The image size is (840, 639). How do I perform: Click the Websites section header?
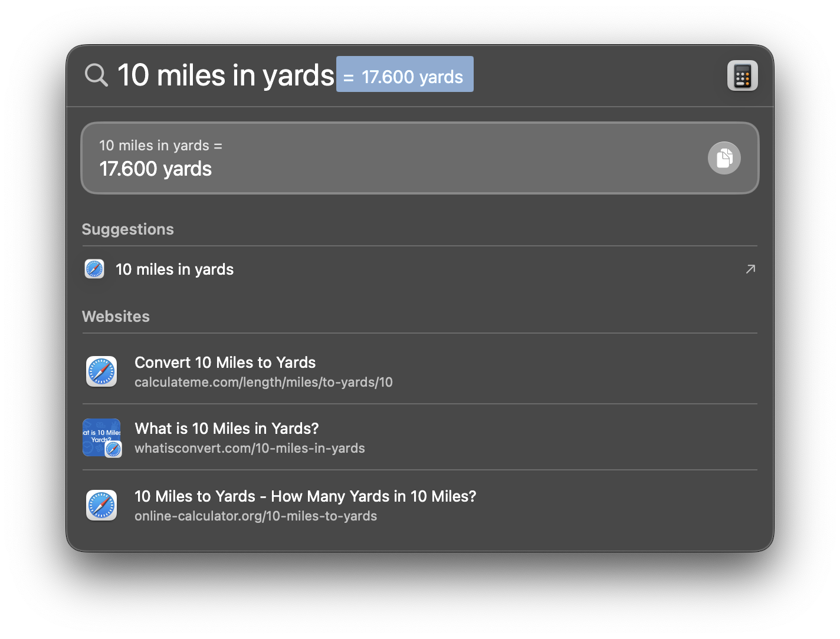tap(116, 317)
